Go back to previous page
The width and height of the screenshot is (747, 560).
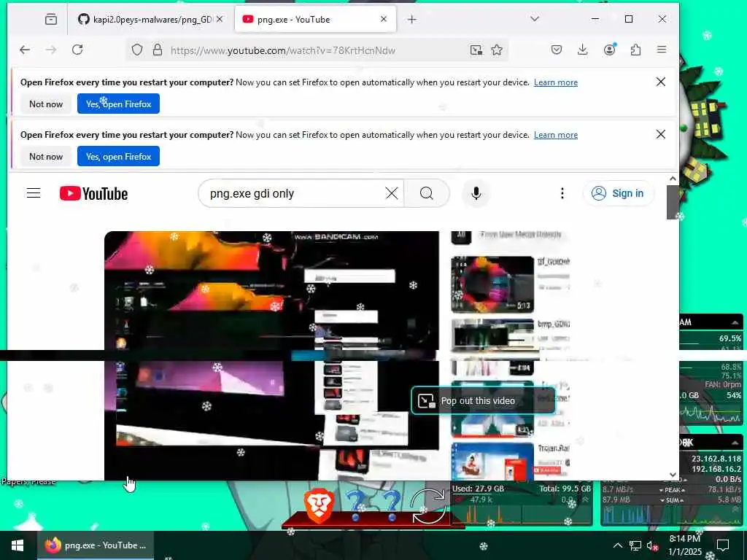pos(25,50)
